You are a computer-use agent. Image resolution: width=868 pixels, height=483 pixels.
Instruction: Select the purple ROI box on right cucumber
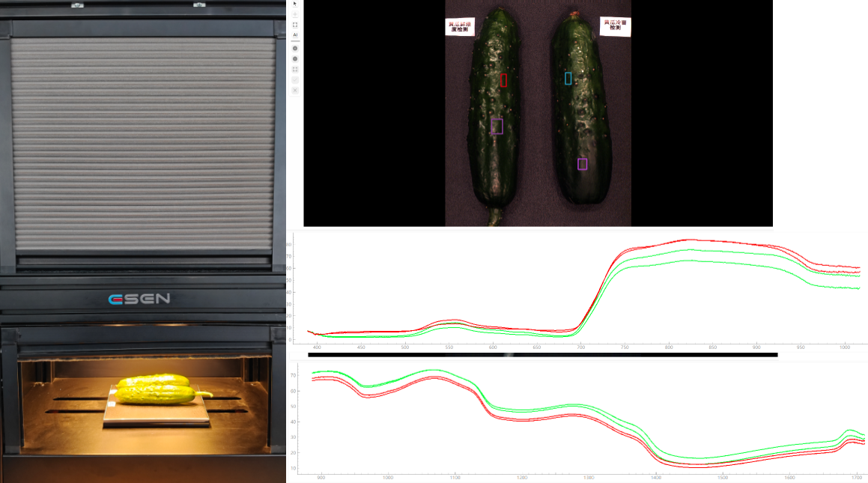coord(582,164)
